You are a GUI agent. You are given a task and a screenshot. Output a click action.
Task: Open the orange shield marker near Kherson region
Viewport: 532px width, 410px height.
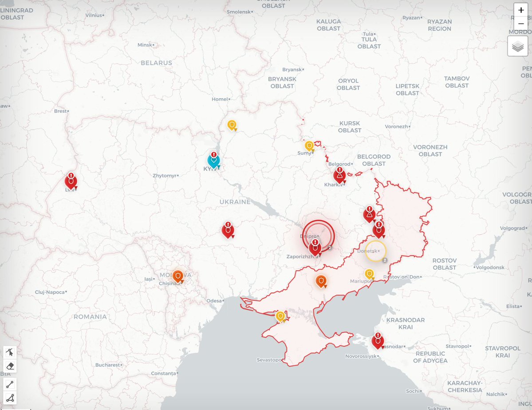pyautogui.click(x=322, y=280)
